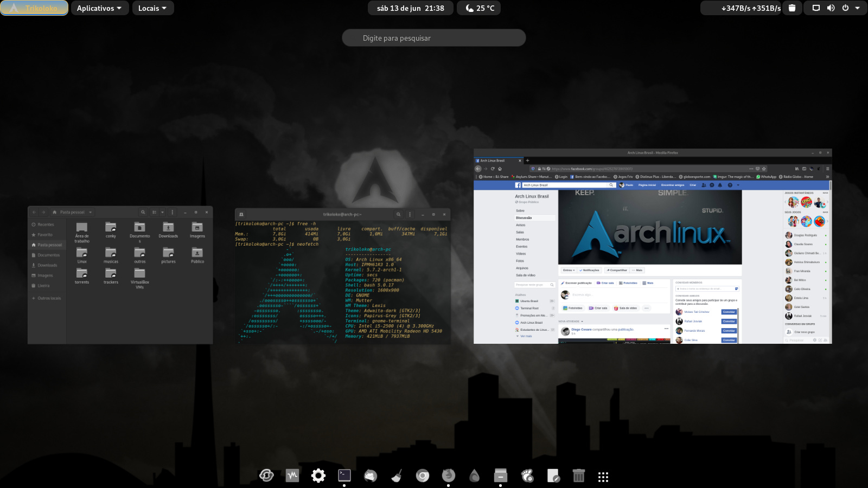
Task: Open the Terminal dock icon
Action: coord(344,476)
